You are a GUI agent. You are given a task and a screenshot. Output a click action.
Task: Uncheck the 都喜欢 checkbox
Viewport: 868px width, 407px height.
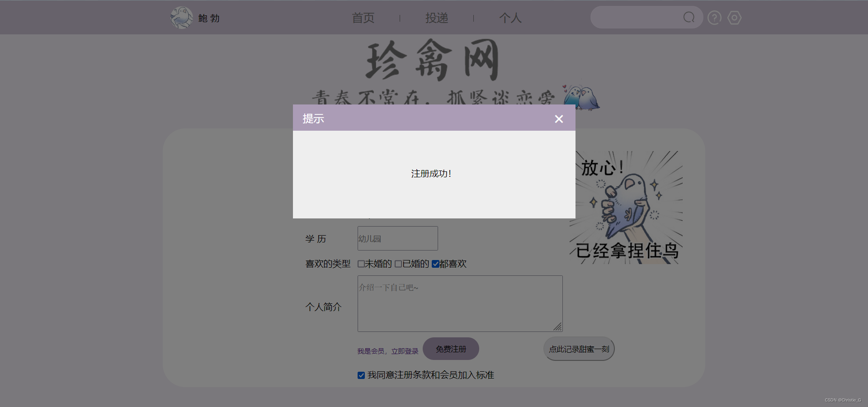coord(436,264)
